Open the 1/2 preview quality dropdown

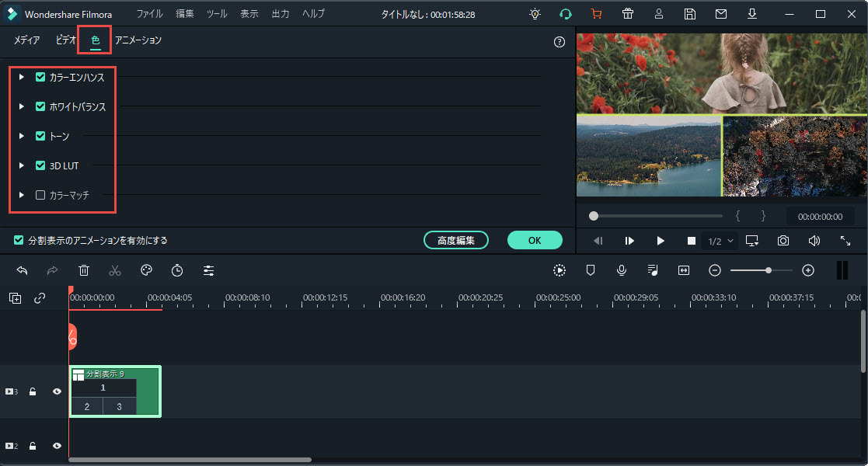[720, 241]
